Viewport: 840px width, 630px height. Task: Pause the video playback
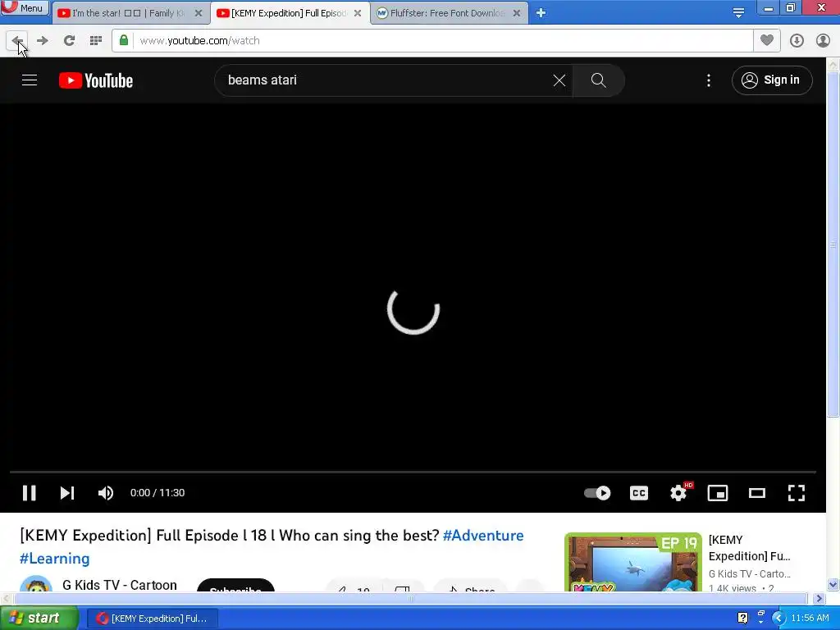click(30, 493)
